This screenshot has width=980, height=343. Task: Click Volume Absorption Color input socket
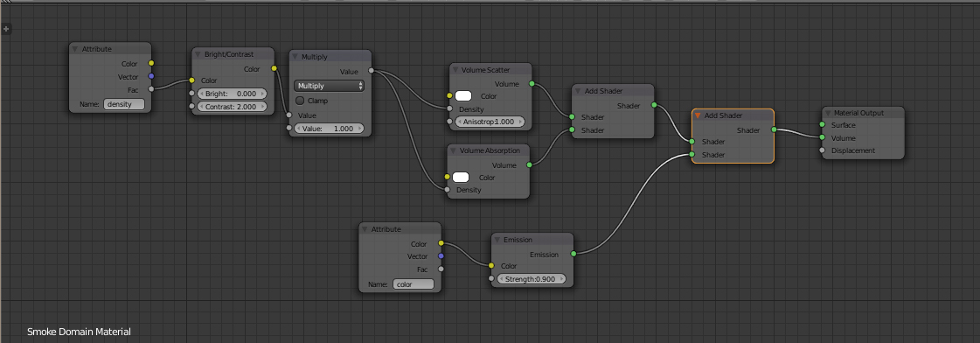tap(447, 177)
